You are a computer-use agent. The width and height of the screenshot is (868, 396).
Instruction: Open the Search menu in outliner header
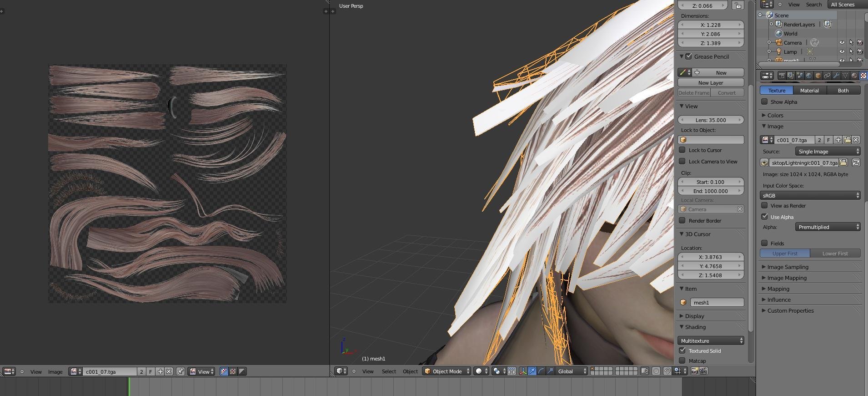click(814, 5)
